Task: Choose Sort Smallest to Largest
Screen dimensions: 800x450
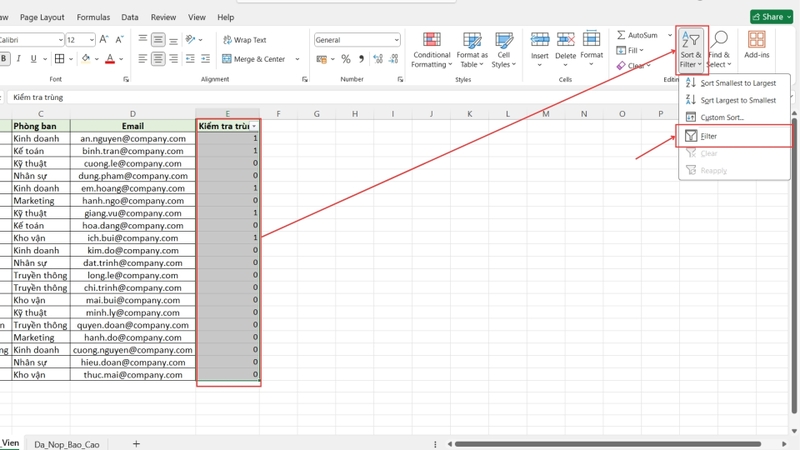Action: pyautogui.click(x=734, y=83)
